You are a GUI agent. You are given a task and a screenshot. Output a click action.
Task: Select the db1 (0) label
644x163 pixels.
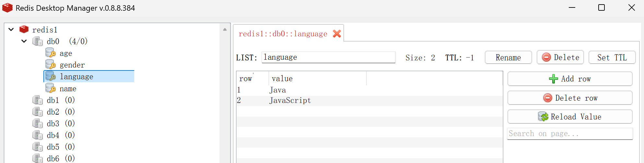tap(61, 100)
